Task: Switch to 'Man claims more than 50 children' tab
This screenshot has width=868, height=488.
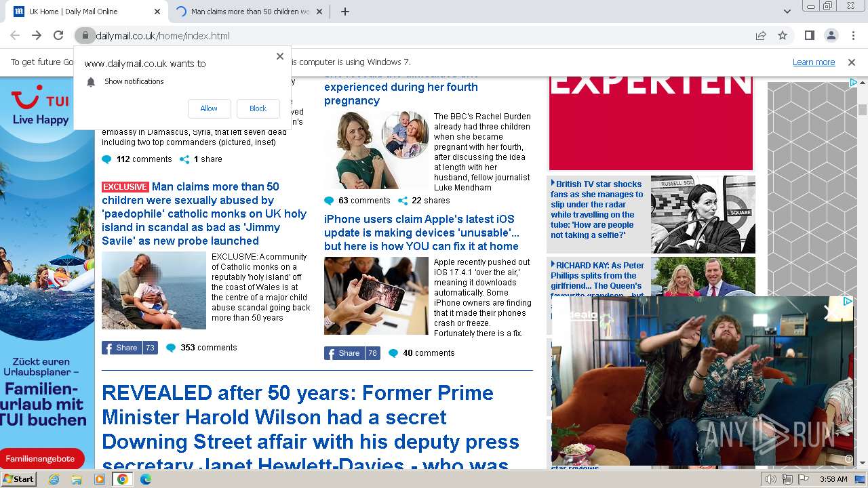Action: tap(250, 12)
